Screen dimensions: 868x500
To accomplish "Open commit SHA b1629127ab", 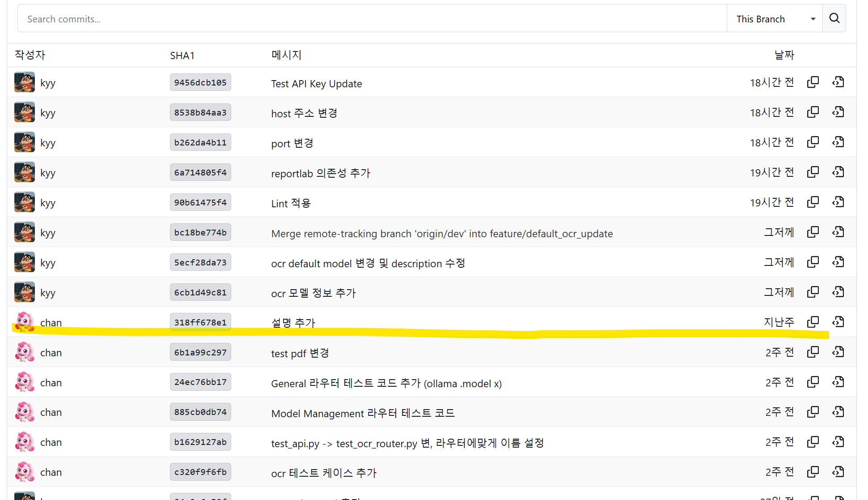I will (x=200, y=442).
